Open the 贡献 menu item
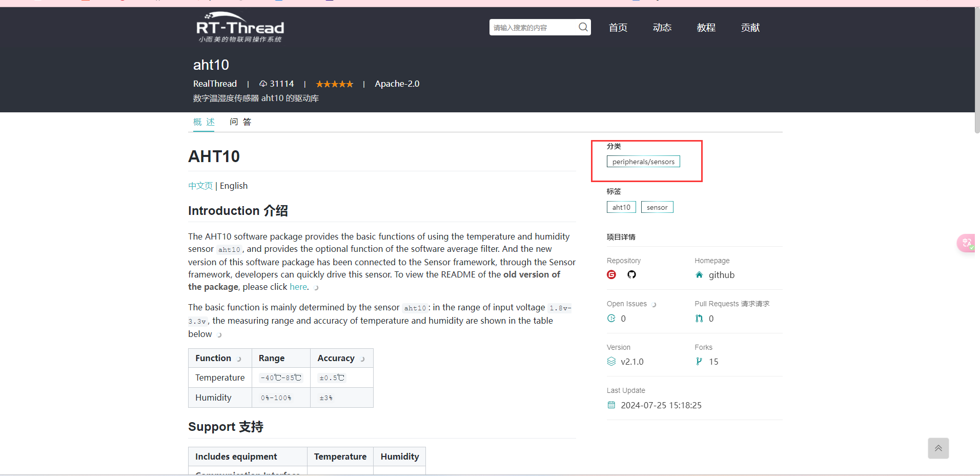 pos(750,28)
